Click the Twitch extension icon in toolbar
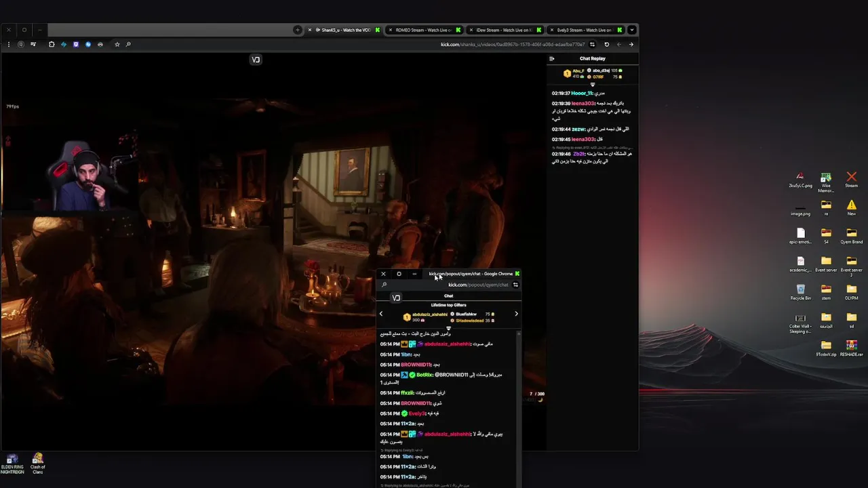Screen dimensions: 868x488 [76, 44]
